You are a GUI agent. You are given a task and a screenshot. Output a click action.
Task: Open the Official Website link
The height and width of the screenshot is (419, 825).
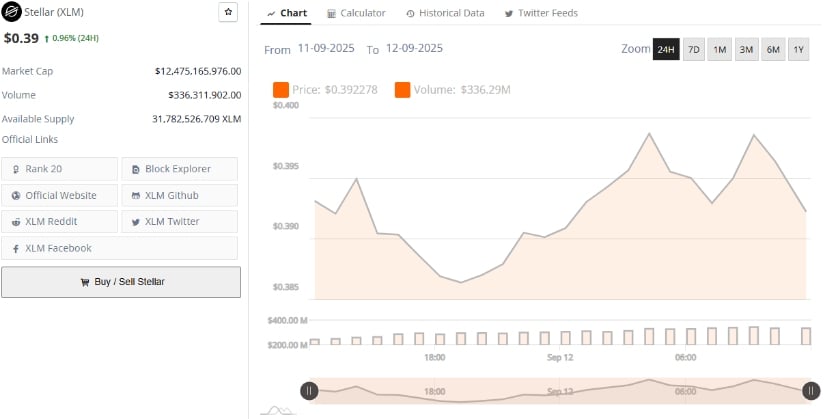[59, 195]
